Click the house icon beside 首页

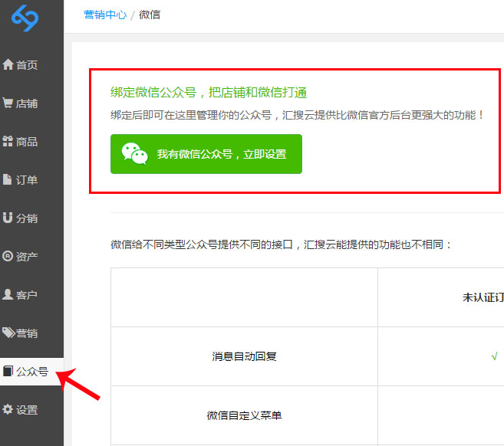tap(8, 65)
